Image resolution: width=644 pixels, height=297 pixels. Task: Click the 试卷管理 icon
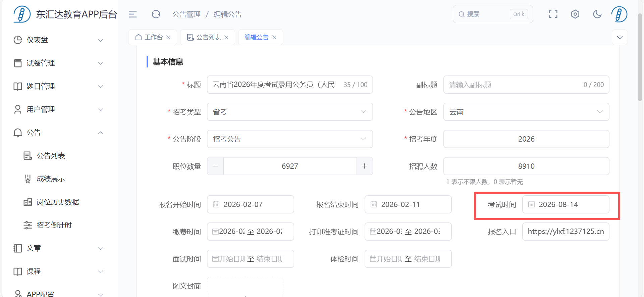(18, 63)
